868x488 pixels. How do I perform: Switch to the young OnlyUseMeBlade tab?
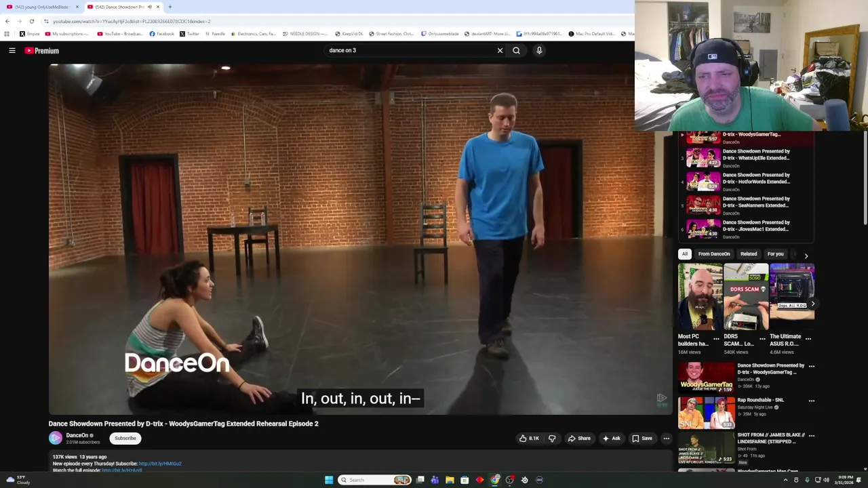(x=41, y=7)
